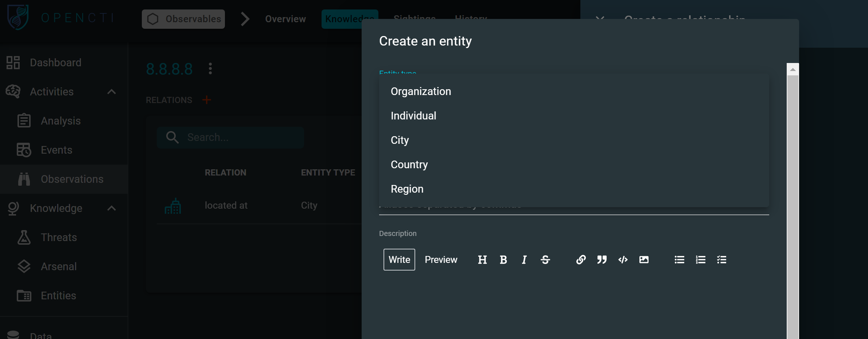Image resolution: width=868 pixels, height=339 pixels.
Task: Select City from the entity type list
Action: pos(400,140)
